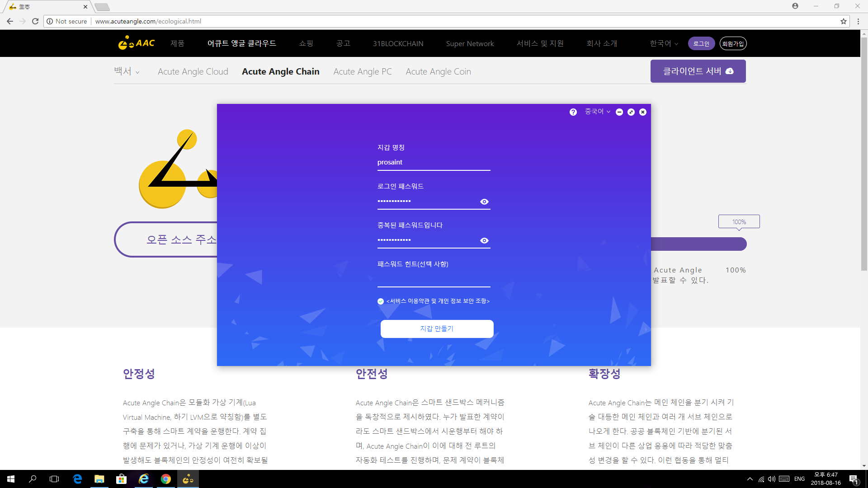Click the 100% progress indicator
868x488 pixels.
click(739, 221)
